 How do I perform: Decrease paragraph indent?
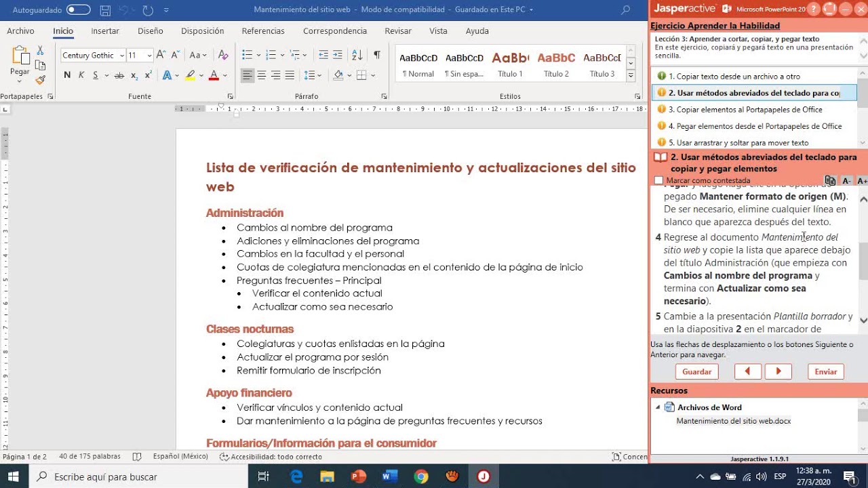[323, 55]
